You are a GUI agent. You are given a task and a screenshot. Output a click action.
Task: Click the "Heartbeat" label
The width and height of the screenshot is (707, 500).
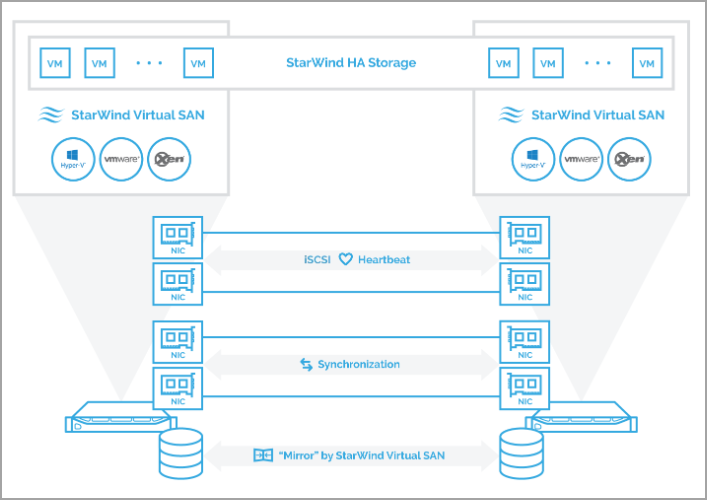[x=384, y=260]
